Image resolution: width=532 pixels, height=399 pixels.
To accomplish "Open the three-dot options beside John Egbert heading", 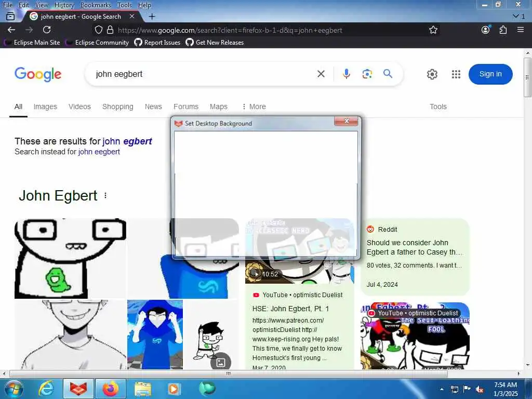I will 105,196.
